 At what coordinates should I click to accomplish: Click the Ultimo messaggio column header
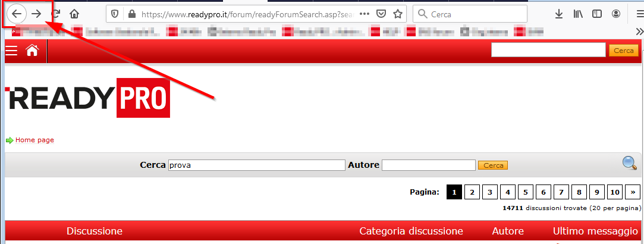[x=595, y=232]
